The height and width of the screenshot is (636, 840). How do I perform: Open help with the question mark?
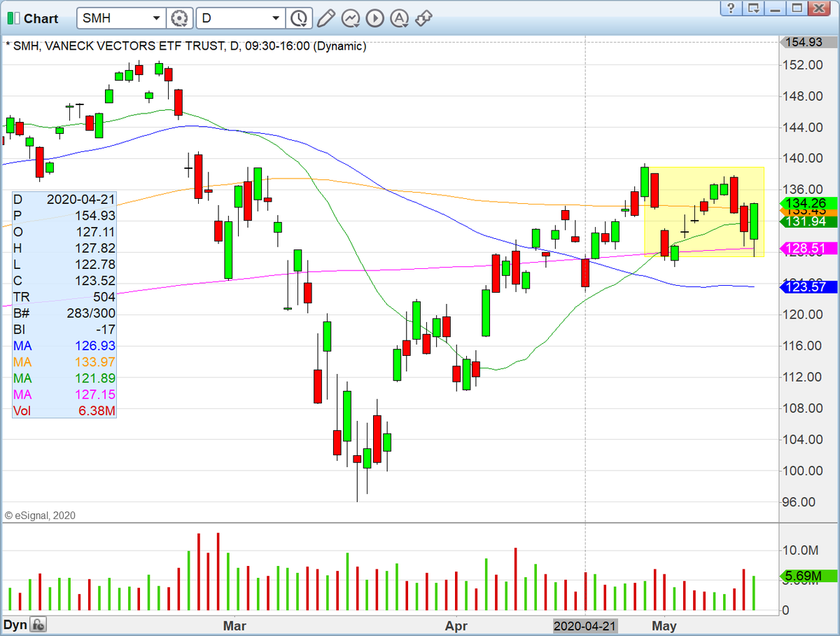731,8
